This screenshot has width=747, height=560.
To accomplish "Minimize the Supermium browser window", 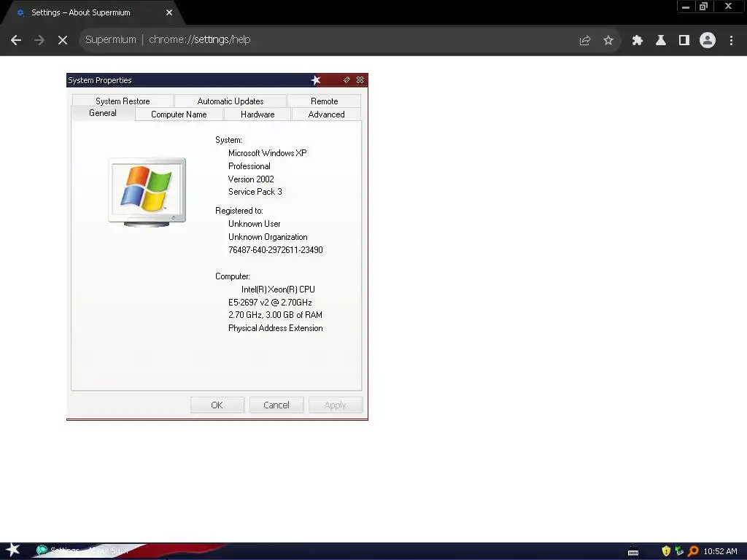I will pos(686,6).
